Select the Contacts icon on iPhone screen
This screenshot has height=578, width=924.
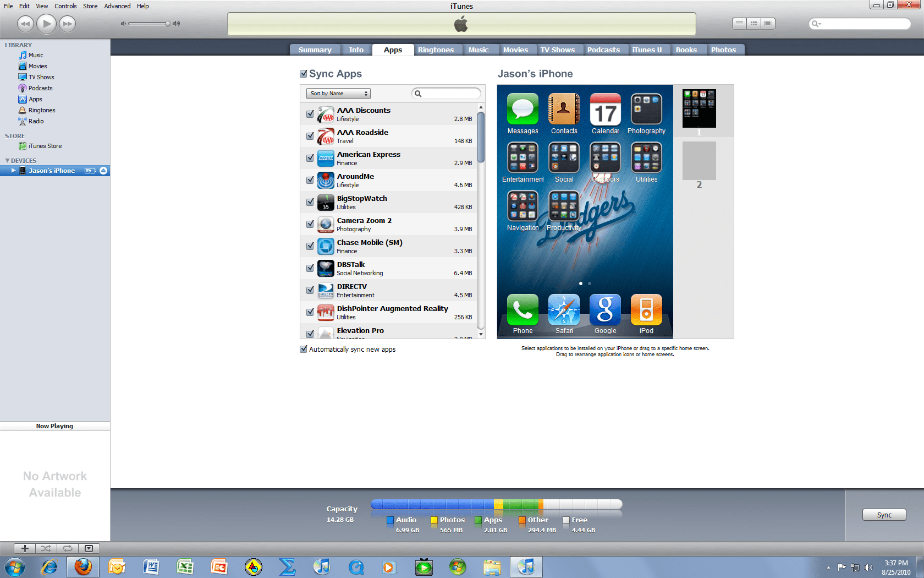tap(564, 109)
